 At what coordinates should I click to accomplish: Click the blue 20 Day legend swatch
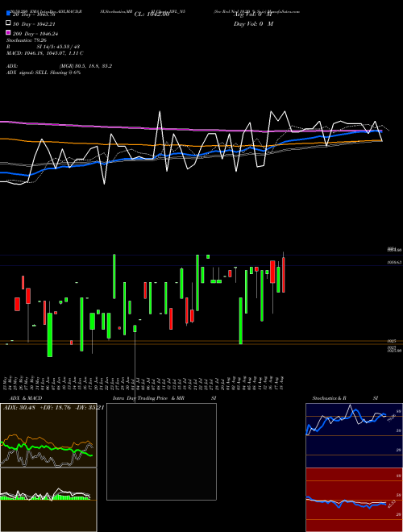(x=9, y=14)
